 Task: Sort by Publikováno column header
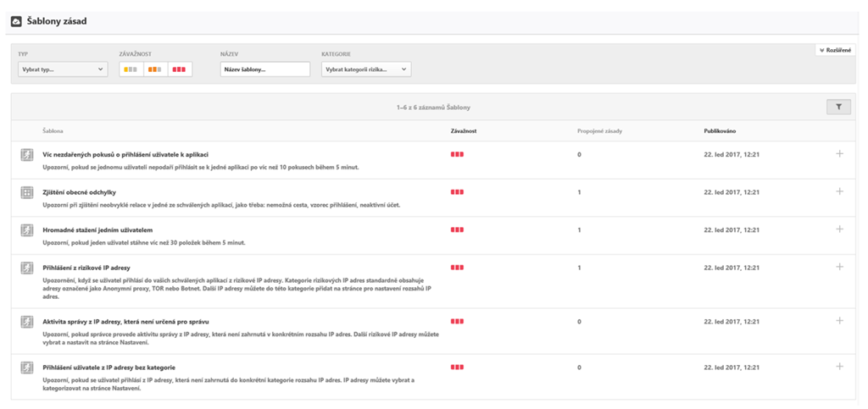point(720,131)
